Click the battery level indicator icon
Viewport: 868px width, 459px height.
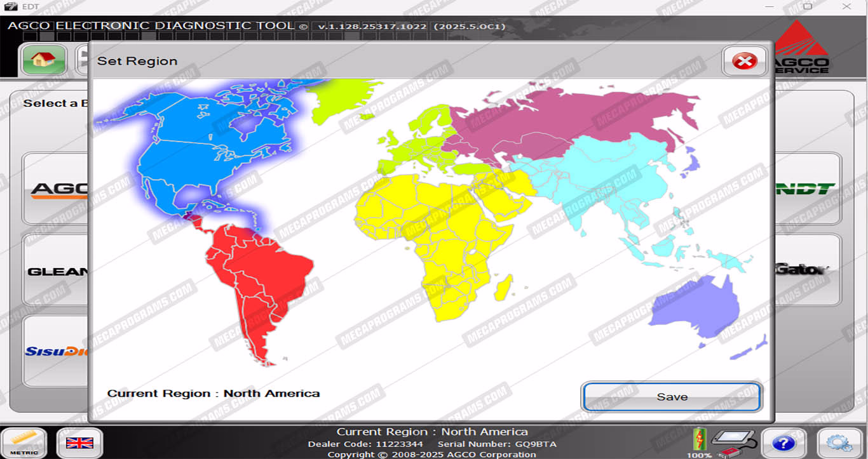(699, 440)
